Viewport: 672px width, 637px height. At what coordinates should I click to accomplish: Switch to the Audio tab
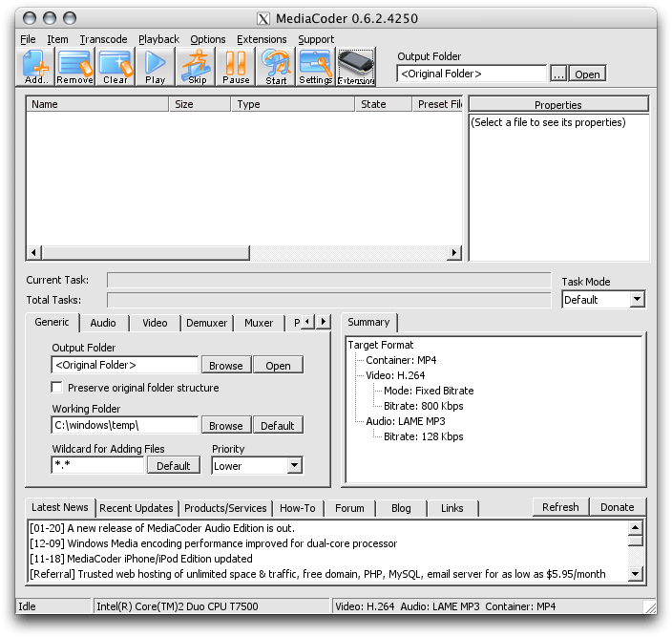tap(103, 323)
